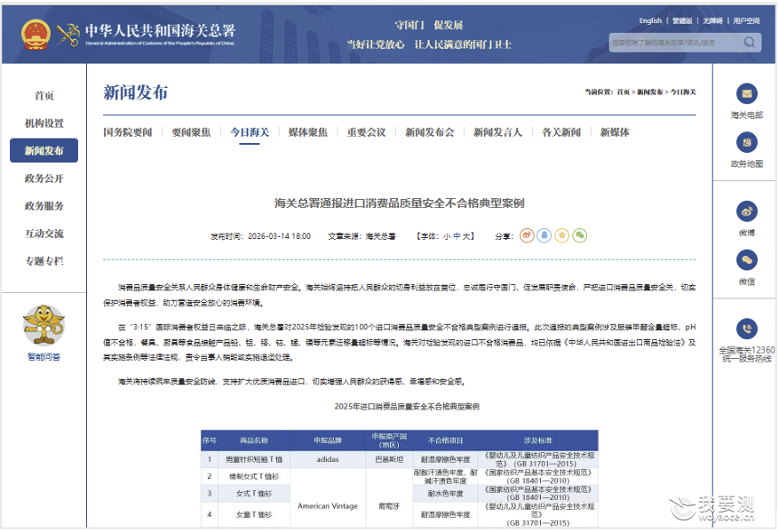Open 政务服务 in left navigation
This screenshot has height=532, width=779.
point(44,206)
